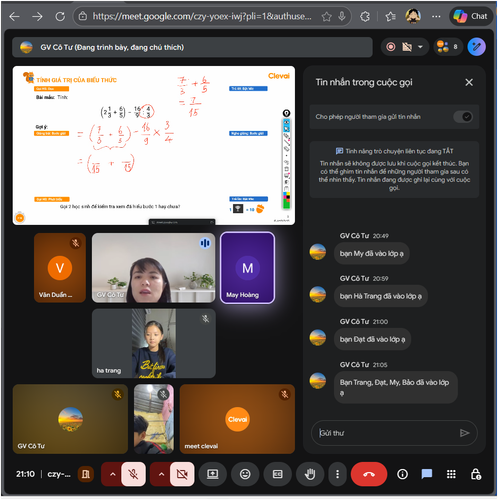The width and height of the screenshot is (498, 500).
Task: Select the ha trang video tile
Action: [x=154, y=343]
